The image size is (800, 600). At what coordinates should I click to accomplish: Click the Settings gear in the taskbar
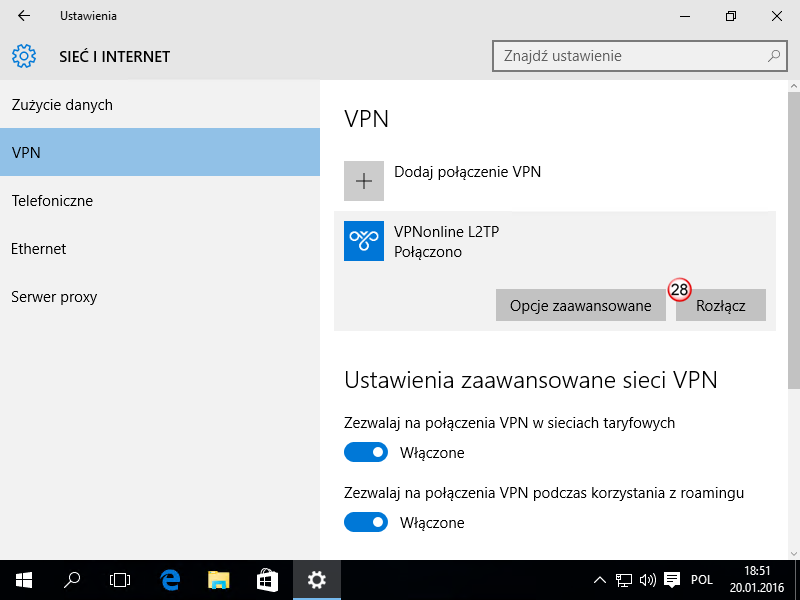(x=317, y=580)
